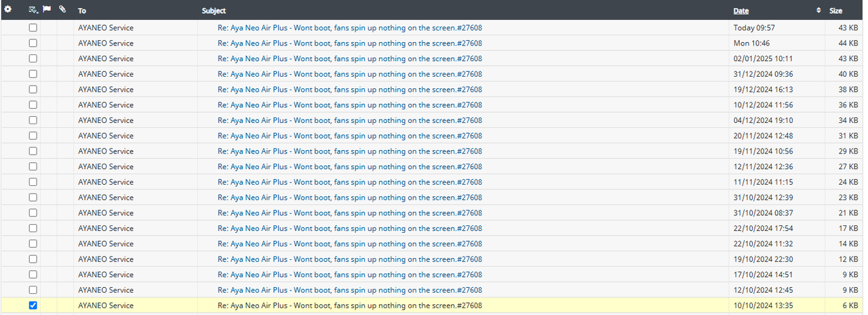Tick the 31/10/2024 12:39 message checkbox

tap(33, 198)
